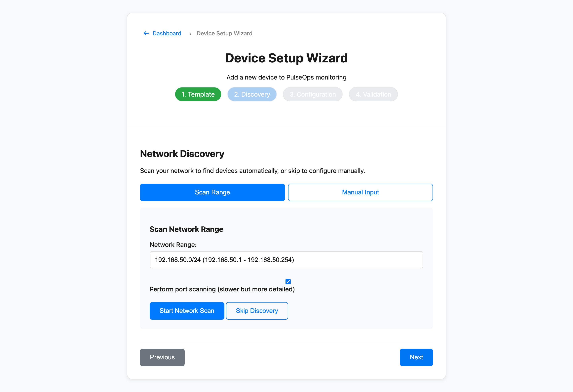
Task: Switch to the Manual Input tab
Action: pos(360,192)
